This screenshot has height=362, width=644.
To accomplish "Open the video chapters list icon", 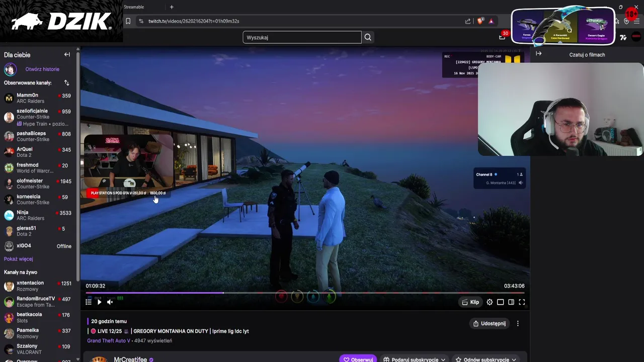I will pos(89,302).
